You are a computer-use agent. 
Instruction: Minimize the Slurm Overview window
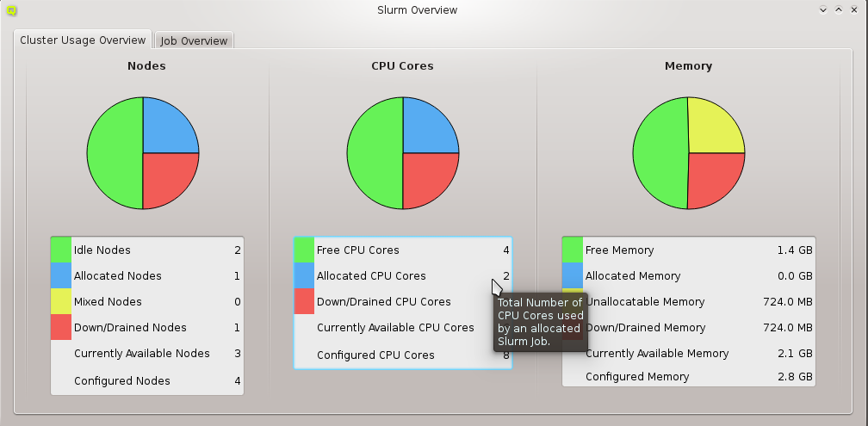click(823, 10)
